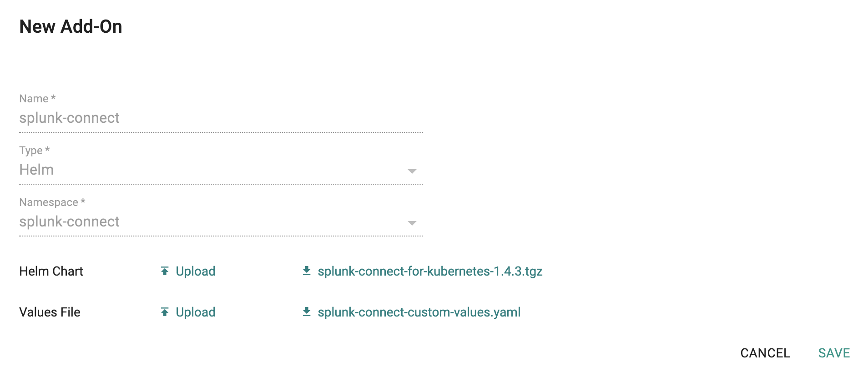Screen dimensions: 868x372
Task: Click the Values File upload arrow icon
Action: 165,312
